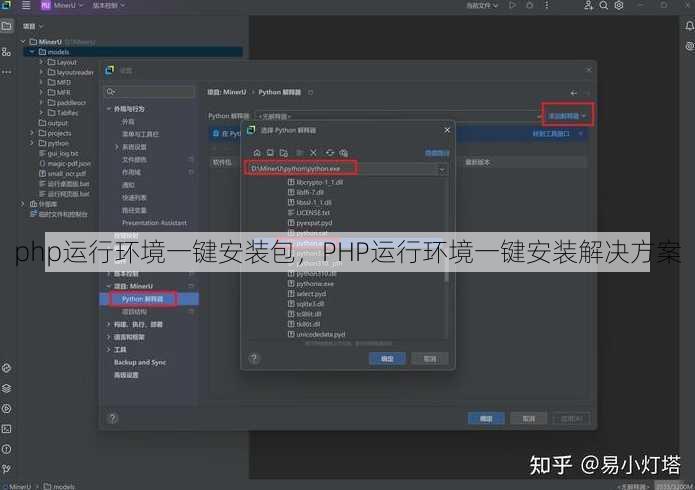Jump to project directory in file chooser
This screenshot has width=695, height=490.
tap(284, 153)
